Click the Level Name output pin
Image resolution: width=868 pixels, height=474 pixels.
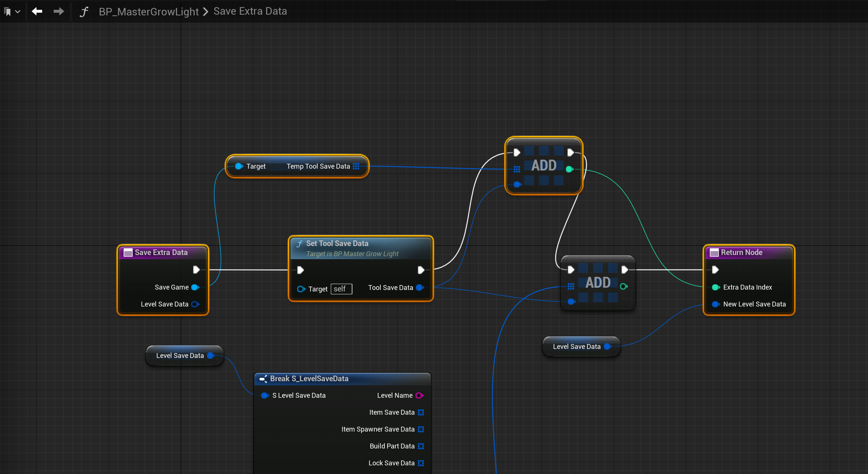click(x=419, y=396)
